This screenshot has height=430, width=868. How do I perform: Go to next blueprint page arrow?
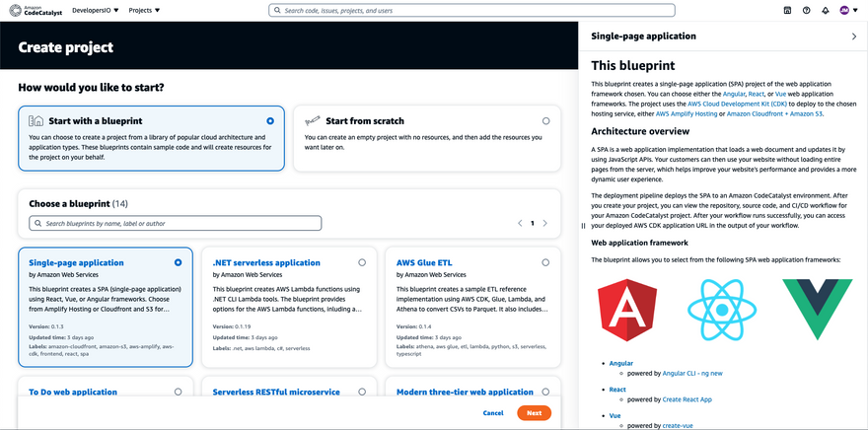coord(544,223)
